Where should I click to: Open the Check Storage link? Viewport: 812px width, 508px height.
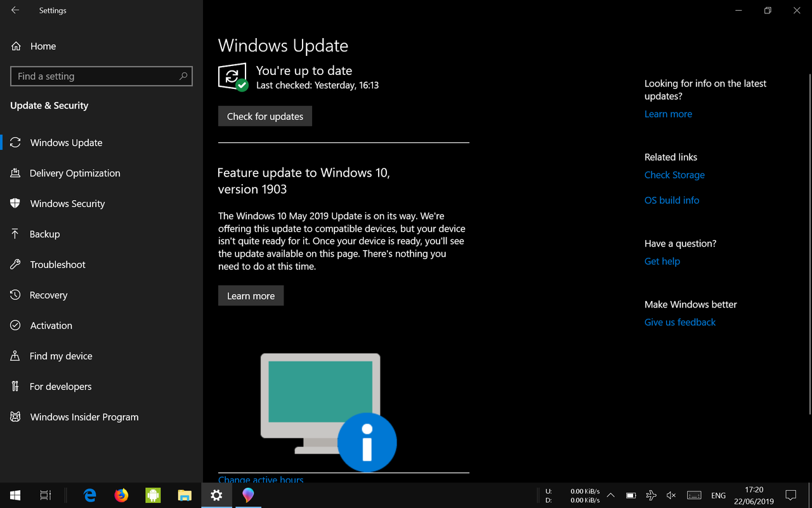pyautogui.click(x=674, y=175)
